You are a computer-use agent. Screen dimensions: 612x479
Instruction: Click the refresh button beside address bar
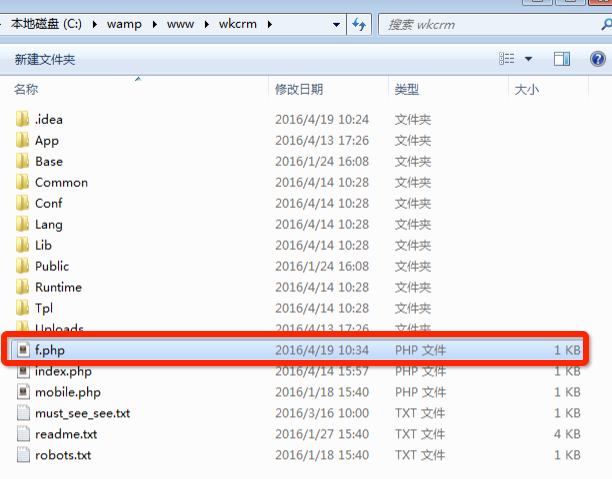tap(359, 24)
